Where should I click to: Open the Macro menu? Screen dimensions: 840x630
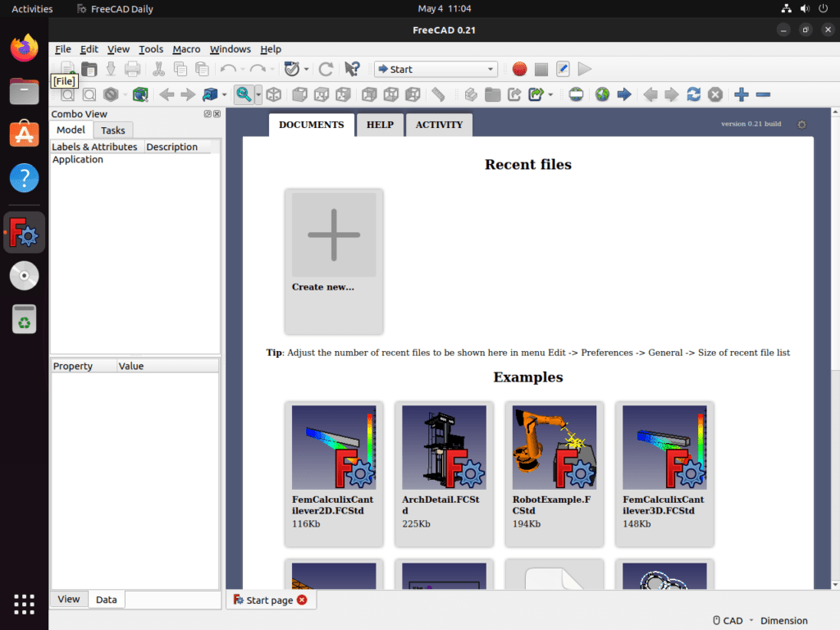[186, 49]
